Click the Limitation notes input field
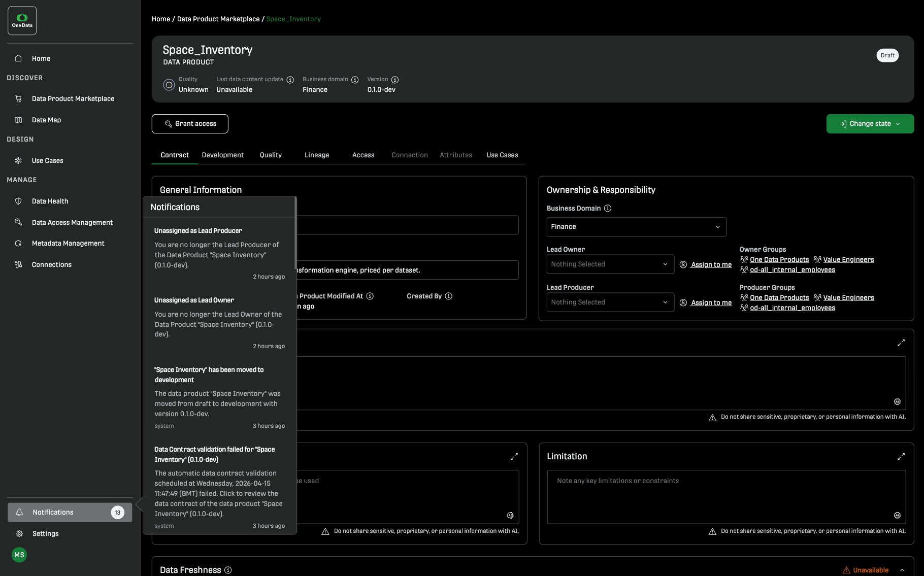This screenshot has width=924, height=576. pos(726,497)
